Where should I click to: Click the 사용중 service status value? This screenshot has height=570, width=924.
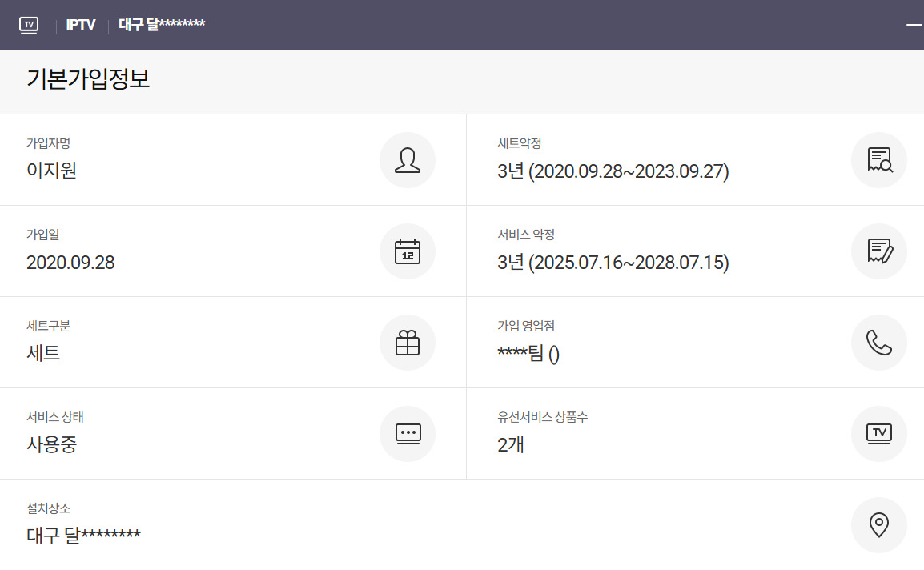[x=52, y=444]
